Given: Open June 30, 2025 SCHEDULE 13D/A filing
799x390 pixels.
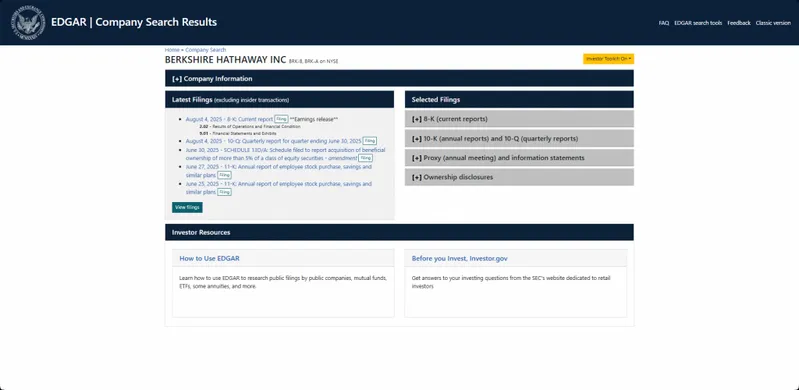Looking at the screenshot, I should (285, 154).
